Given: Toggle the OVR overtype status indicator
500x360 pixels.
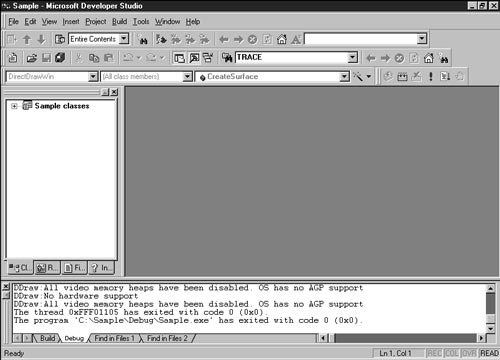Looking at the screenshot, I should tap(469, 353).
